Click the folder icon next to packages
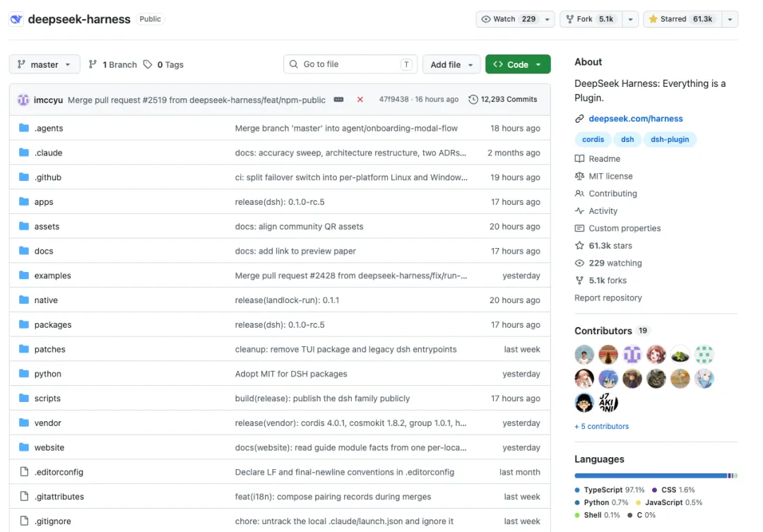Viewport: 763px width, 532px height. pos(24,324)
